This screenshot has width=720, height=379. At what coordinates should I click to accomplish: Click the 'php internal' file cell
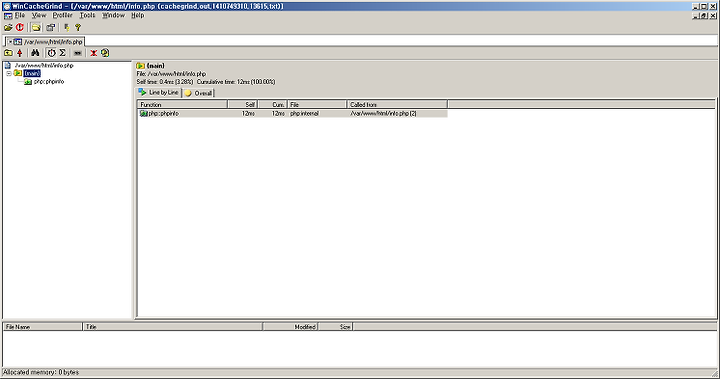[304, 113]
